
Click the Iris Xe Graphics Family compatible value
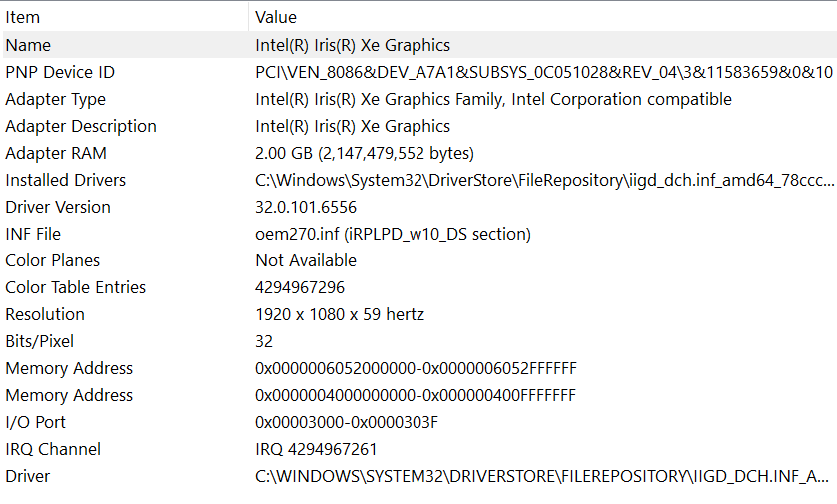(x=493, y=99)
